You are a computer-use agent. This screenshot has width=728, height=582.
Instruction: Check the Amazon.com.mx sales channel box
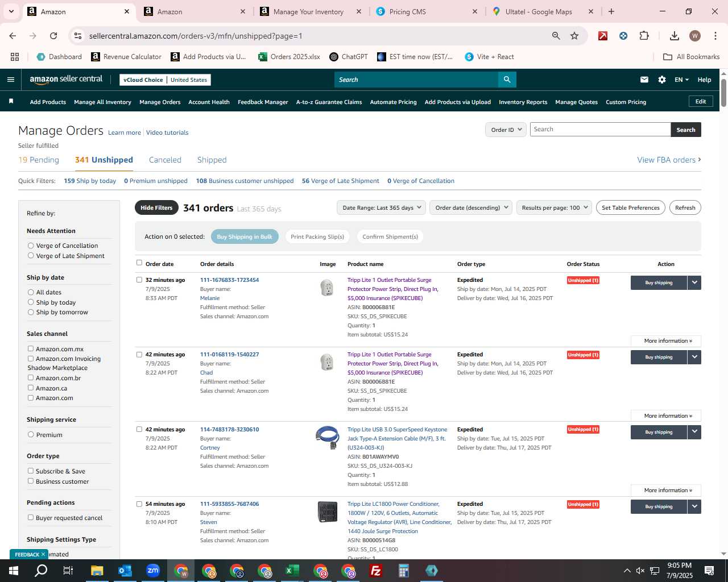point(31,348)
